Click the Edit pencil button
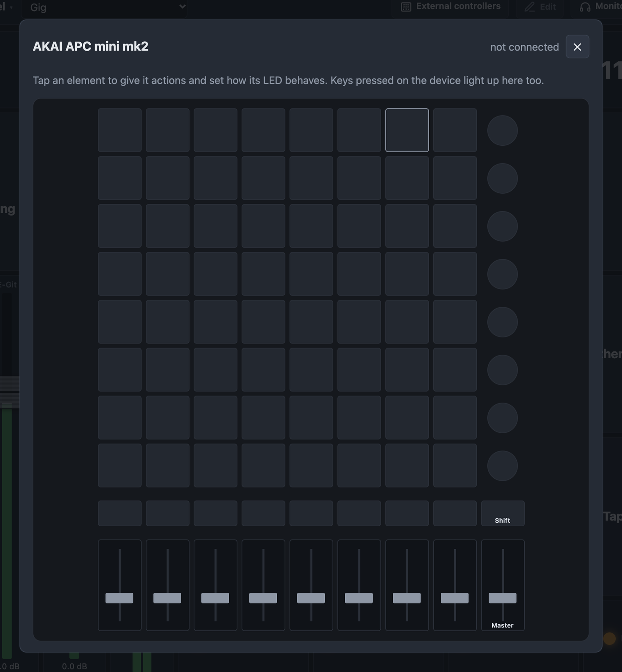This screenshot has height=672, width=622. tap(540, 7)
